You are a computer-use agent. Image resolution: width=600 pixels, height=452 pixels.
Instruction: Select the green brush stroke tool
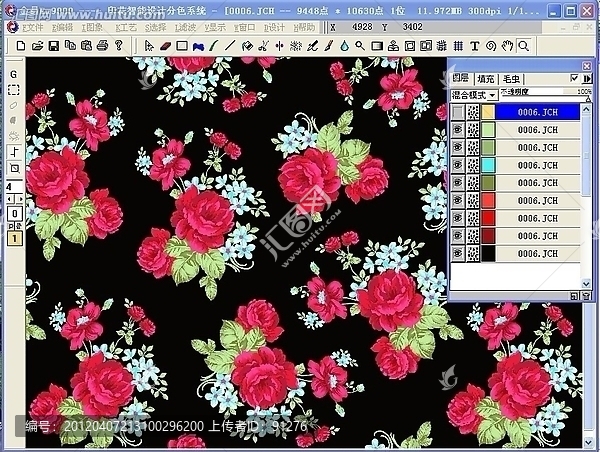click(x=214, y=46)
